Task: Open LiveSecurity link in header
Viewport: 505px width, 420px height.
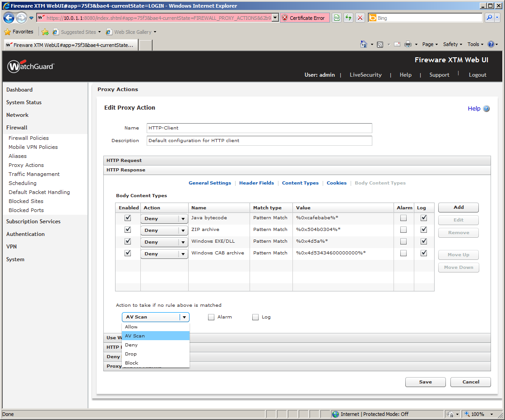Action: 366,75
